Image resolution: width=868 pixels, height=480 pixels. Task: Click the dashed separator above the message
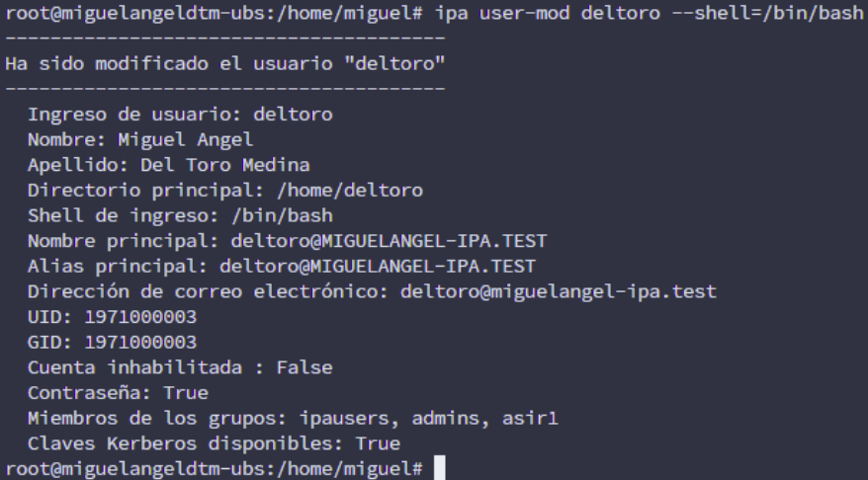click(225, 40)
